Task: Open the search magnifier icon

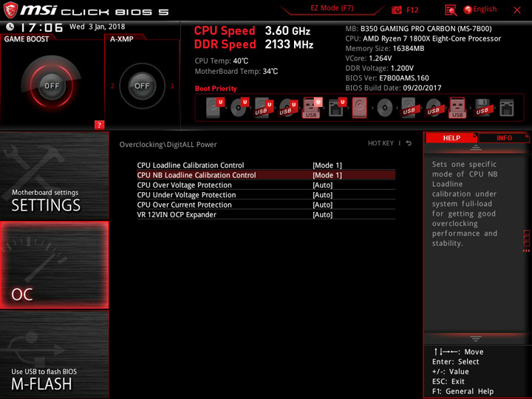Action: (451, 10)
